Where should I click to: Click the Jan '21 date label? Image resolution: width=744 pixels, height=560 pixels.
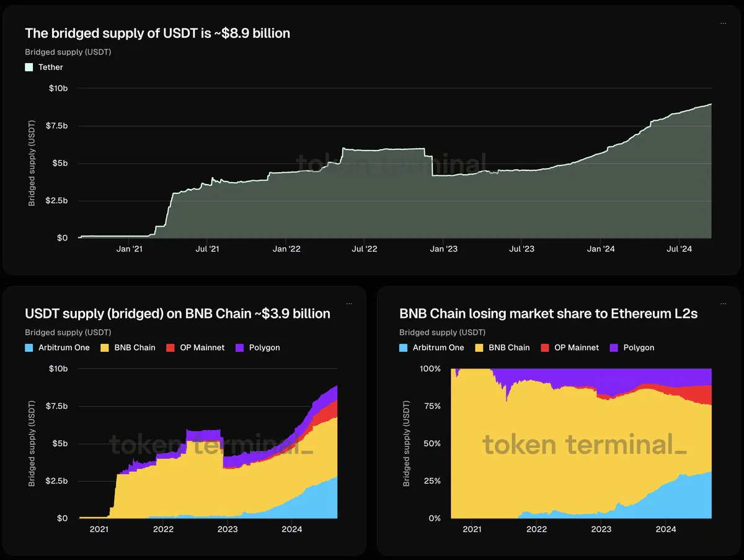[129, 249]
